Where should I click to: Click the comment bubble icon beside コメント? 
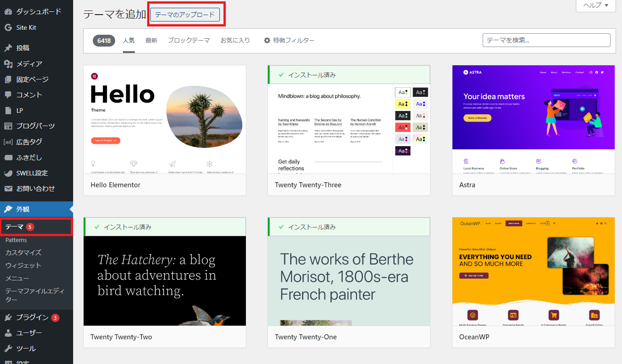click(8, 95)
